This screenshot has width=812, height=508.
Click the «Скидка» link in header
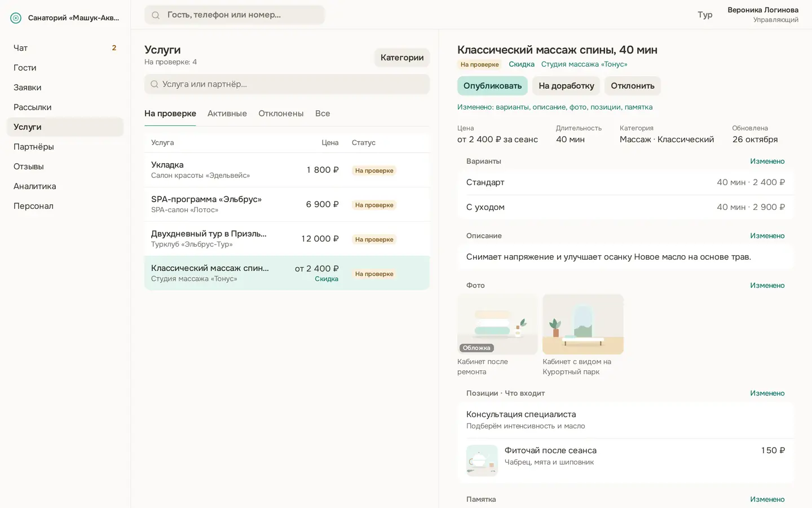[x=522, y=64]
